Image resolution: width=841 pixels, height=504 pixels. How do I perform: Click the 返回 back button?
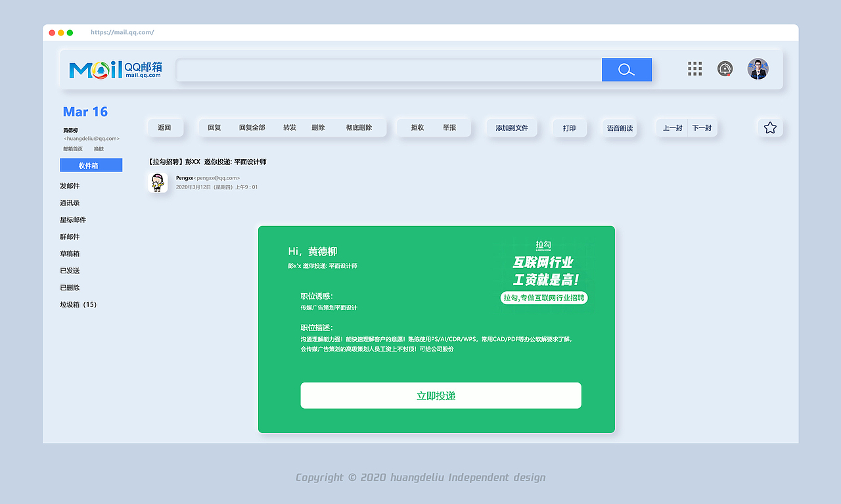(x=164, y=127)
